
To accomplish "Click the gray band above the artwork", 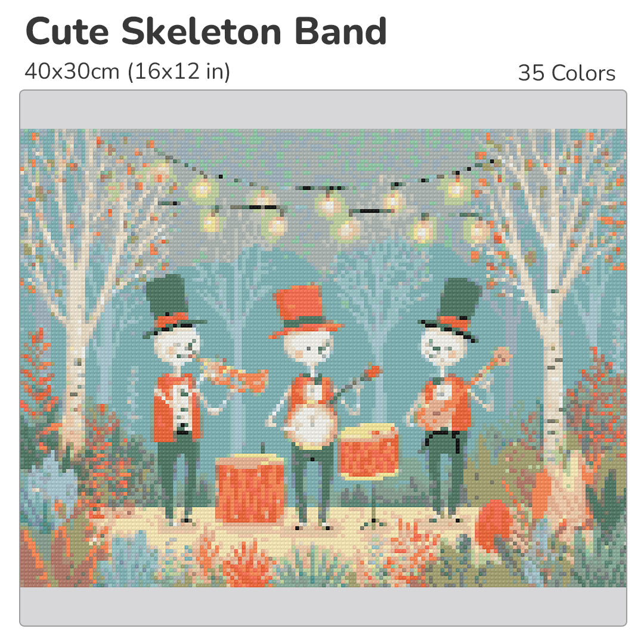I will [323, 110].
